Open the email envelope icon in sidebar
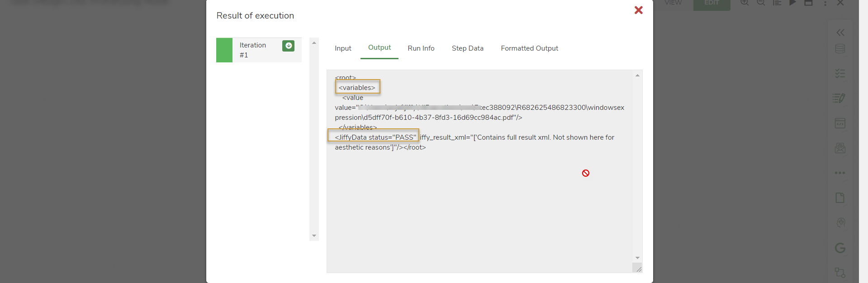Viewport: 868px width, 283px height. [x=840, y=148]
